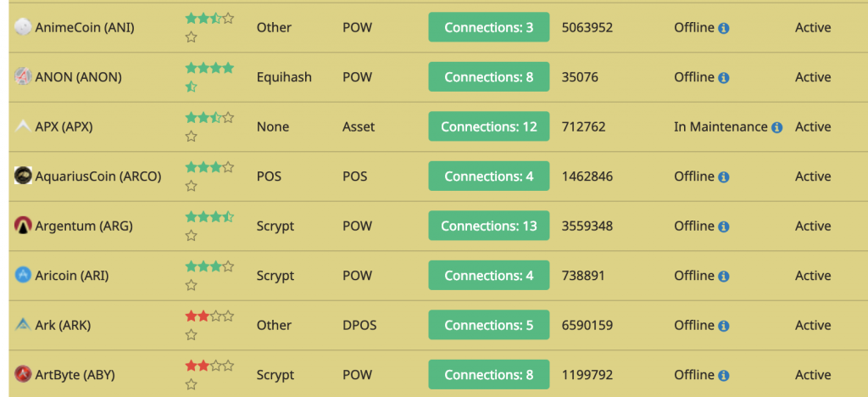Screen dimensions: 868x397
Task: Click the Scrypt algorithm in ArtByte row
Action: 275,375
